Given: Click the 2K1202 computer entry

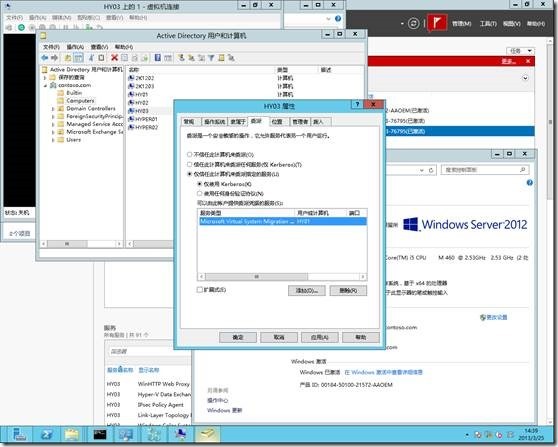Looking at the screenshot, I should click(x=141, y=78).
